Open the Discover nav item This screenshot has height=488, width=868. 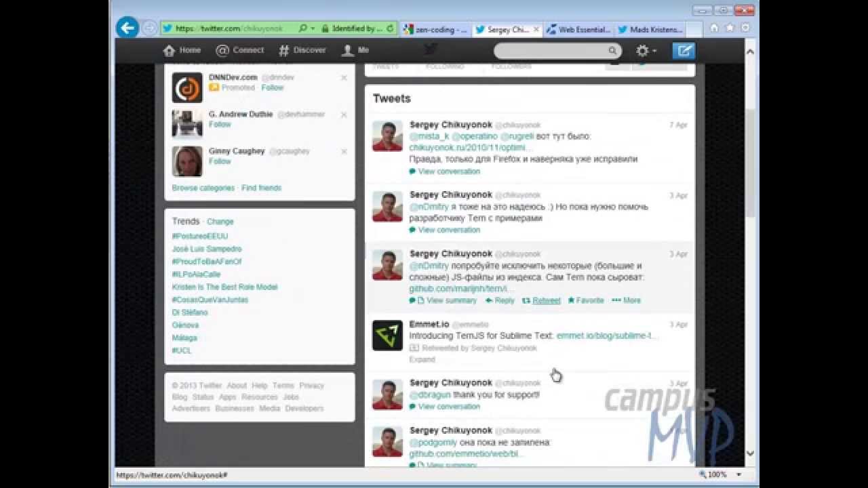(x=302, y=50)
